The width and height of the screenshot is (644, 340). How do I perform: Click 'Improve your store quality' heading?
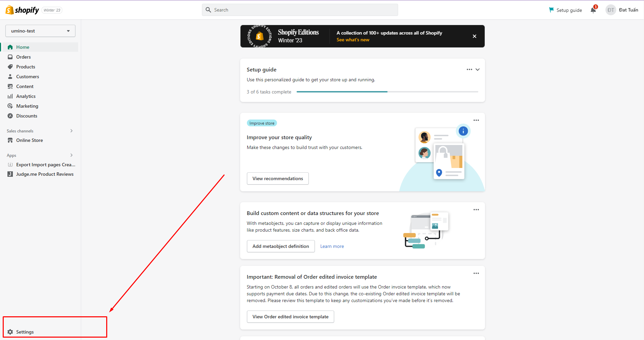click(279, 137)
